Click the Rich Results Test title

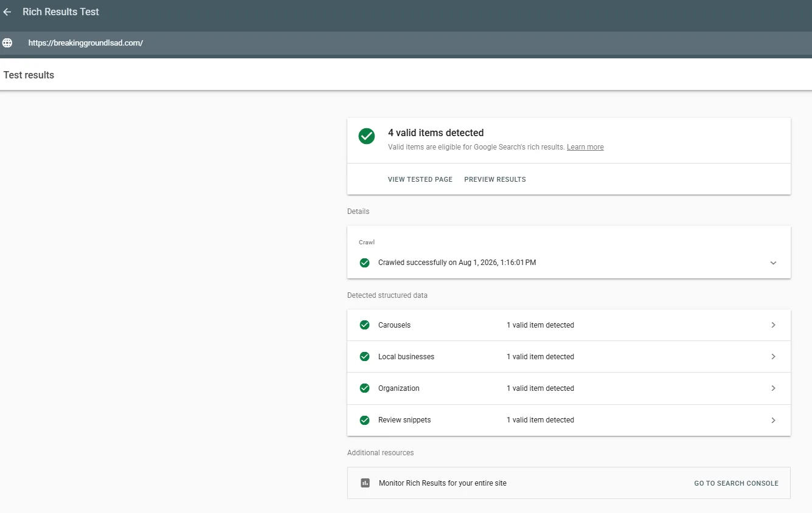point(61,12)
